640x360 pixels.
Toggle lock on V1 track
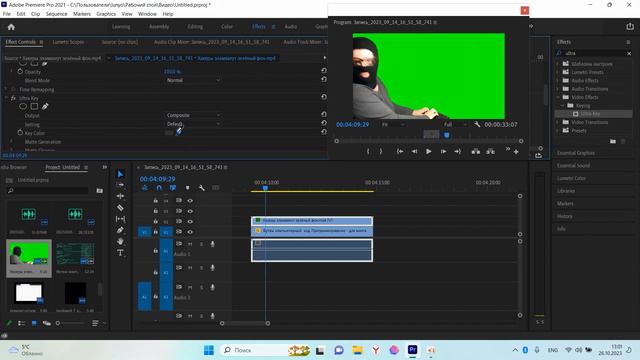[156, 232]
